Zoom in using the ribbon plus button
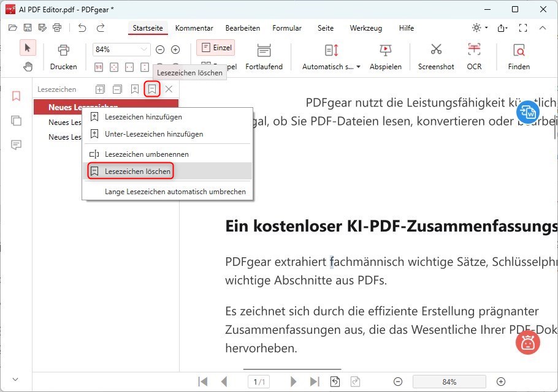Viewport: 558px width, 392px height. [x=175, y=50]
